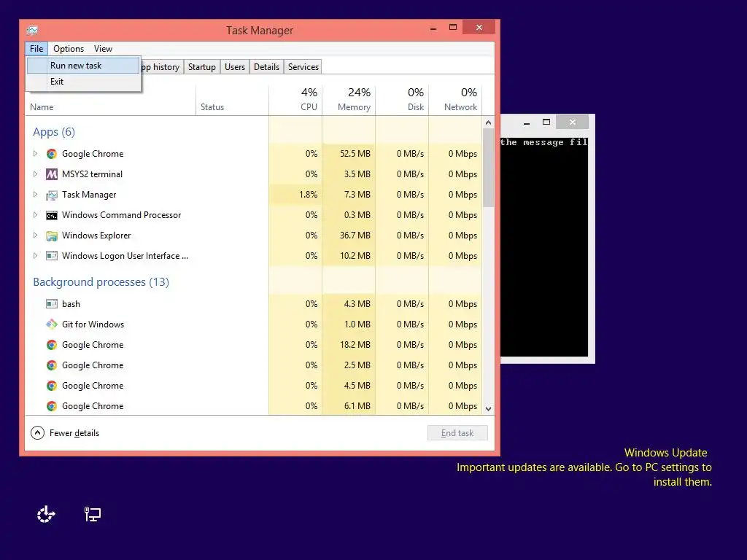Expand the Windows Command Processor row
Screen dimensions: 747x560
35,215
